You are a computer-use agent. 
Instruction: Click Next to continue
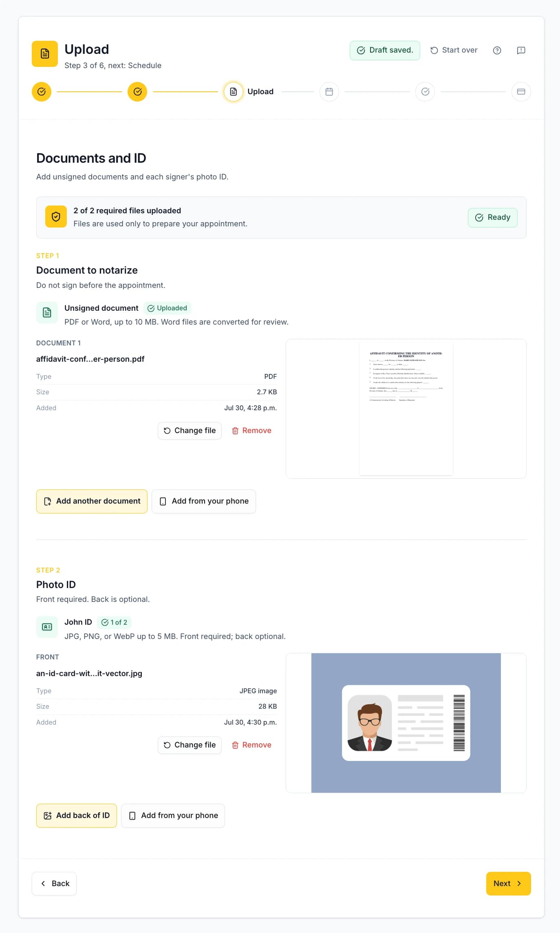pos(508,884)
